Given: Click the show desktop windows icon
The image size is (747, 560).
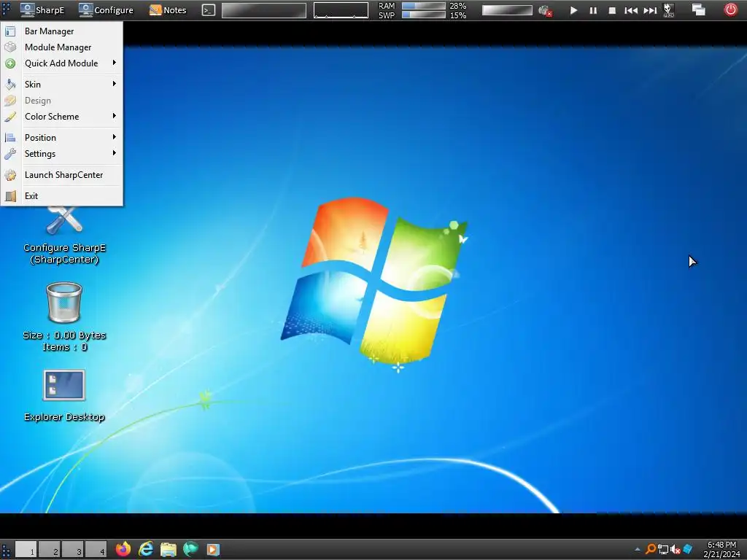Looking at the screenshot, I should click(698, 10).
